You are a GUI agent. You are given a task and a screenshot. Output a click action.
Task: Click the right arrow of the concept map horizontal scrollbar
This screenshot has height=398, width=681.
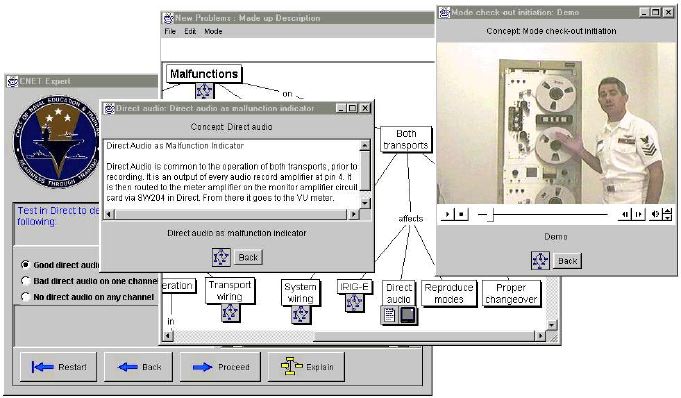(x=540, y=335)
